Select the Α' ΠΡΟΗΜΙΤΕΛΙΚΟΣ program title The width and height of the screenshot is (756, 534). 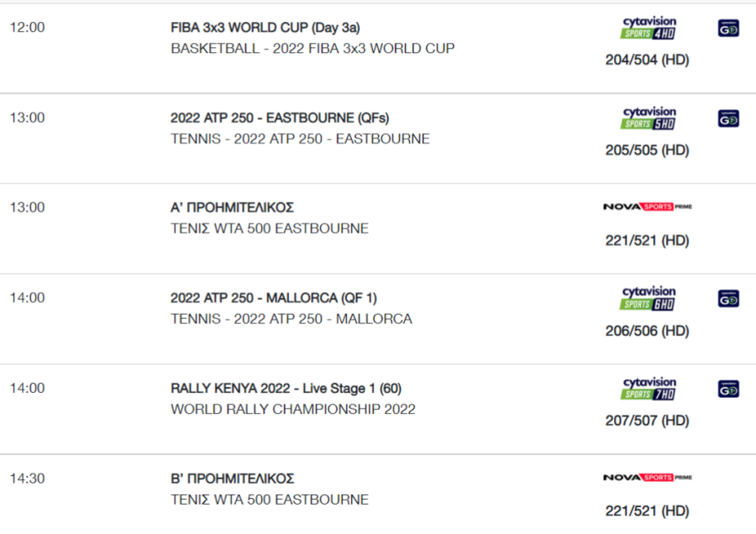point(232,207)
